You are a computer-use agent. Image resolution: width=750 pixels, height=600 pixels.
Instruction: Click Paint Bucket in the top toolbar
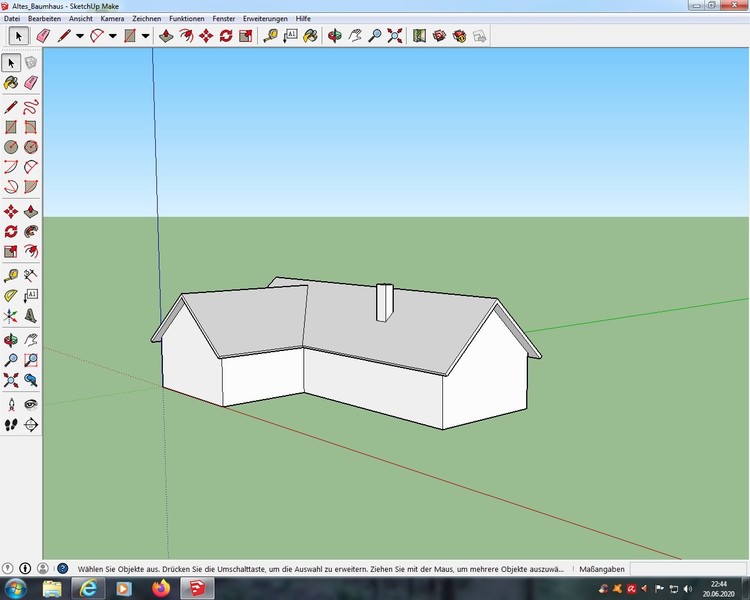(310, 36)
